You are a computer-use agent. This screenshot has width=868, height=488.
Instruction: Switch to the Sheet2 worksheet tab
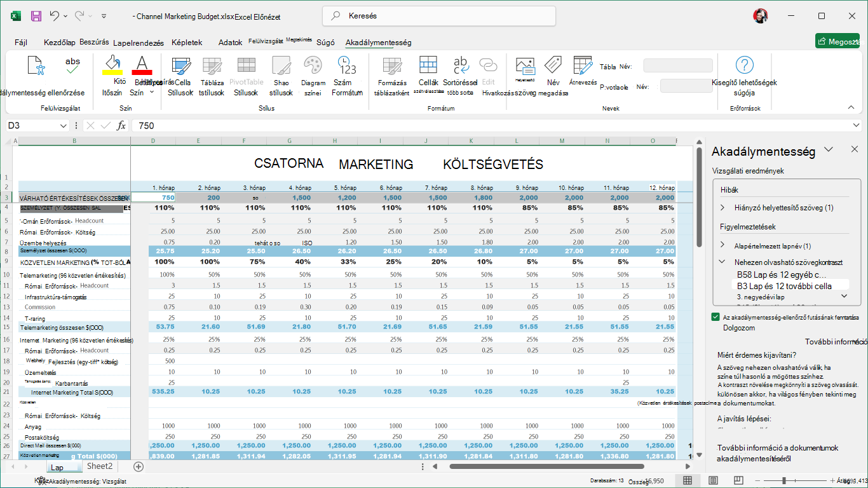pos(100,466)
